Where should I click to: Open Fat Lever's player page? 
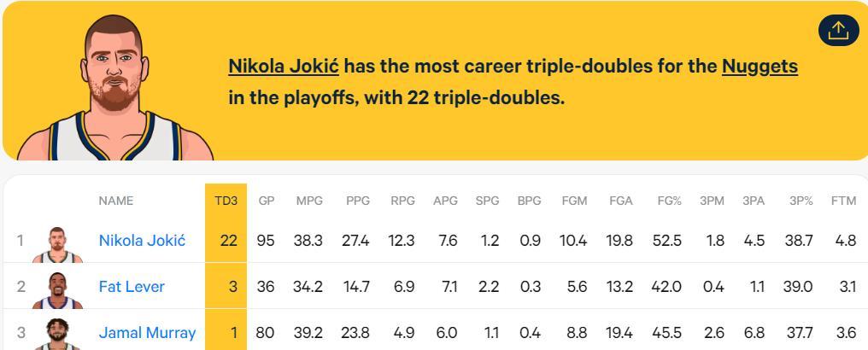point(132,287)
